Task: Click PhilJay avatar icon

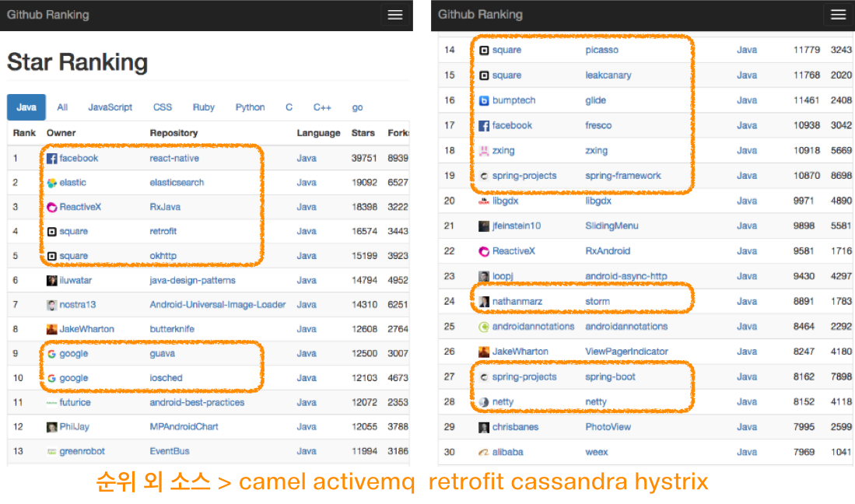Action: (x=52, y=427)
